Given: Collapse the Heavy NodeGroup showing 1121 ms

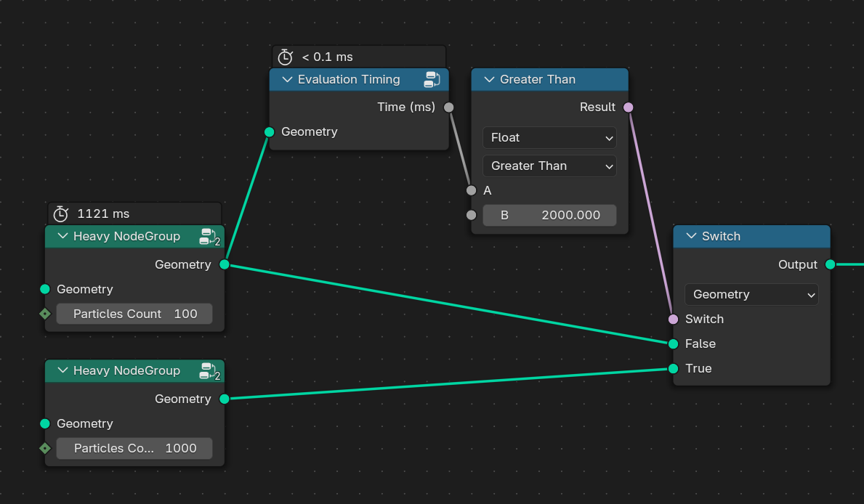Looking at the screenshot, I should [62, 236].
